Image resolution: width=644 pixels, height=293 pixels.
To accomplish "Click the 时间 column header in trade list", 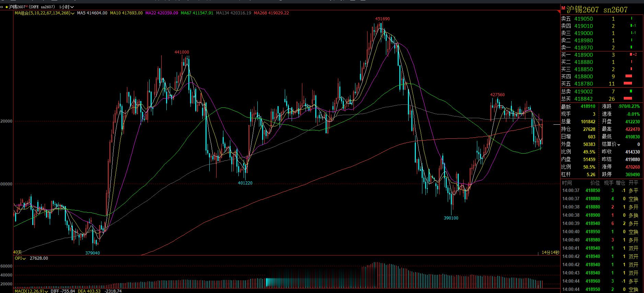I will pos(567,183).
